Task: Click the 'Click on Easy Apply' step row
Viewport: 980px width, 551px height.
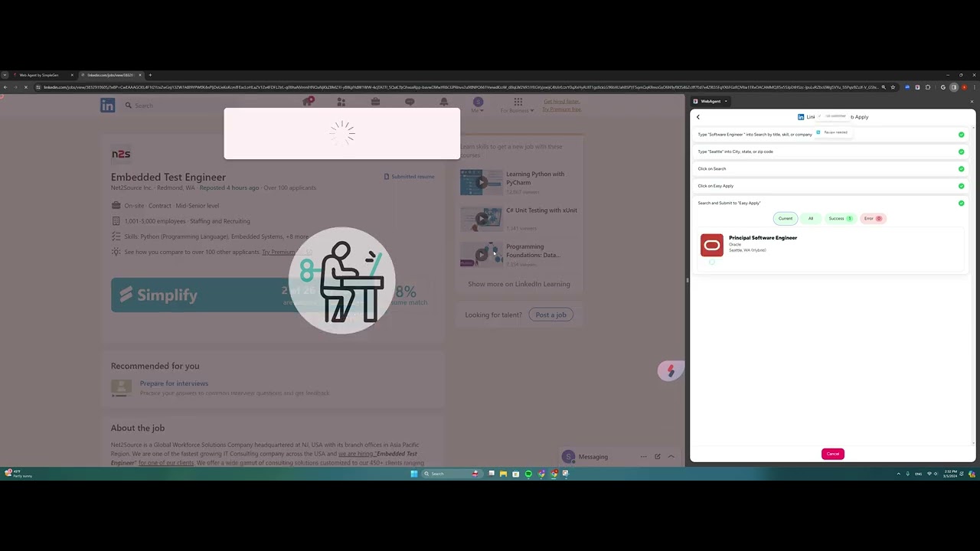Action: (x=831, y=186)
